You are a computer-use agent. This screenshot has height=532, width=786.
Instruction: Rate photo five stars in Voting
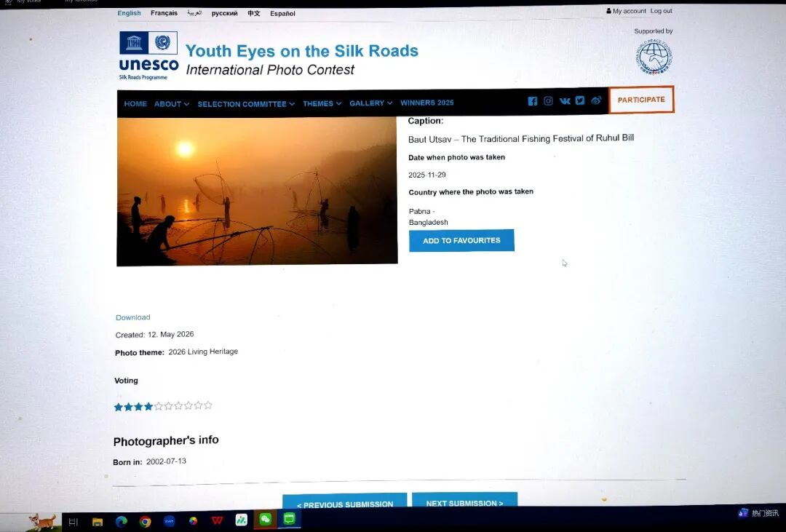point(159,406)
